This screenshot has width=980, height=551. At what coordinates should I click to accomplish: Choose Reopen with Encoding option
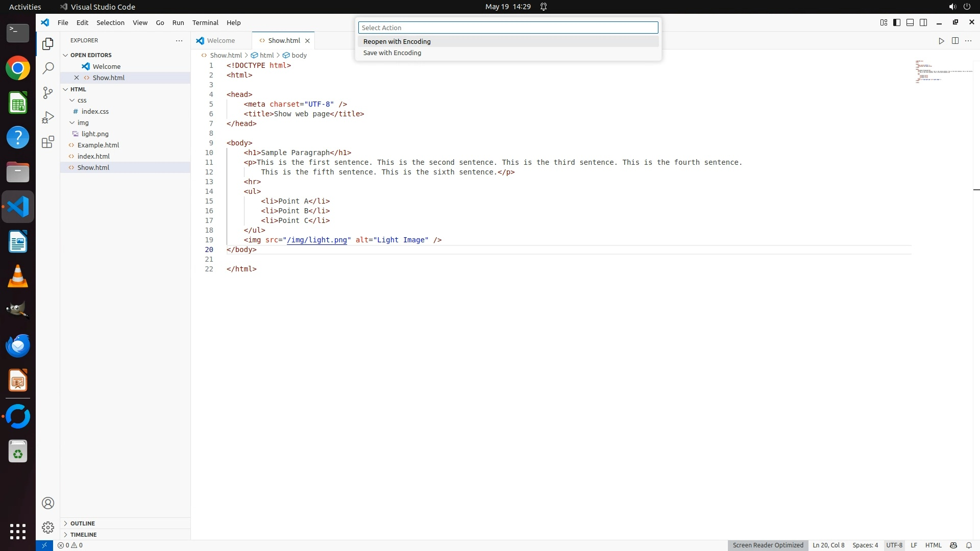pyautogui.click(x=397, y=41)
